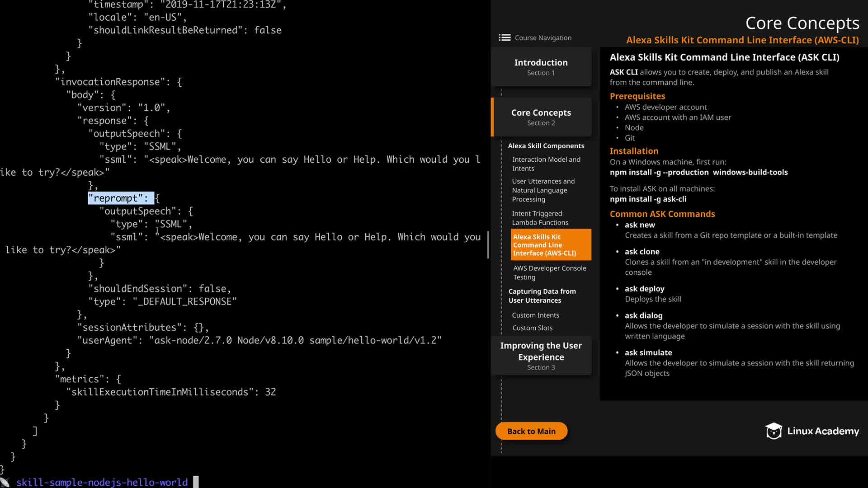The image size is (868, 488).
Task: Click the Course Navigation list icon
Action: (x=505, y=38)
